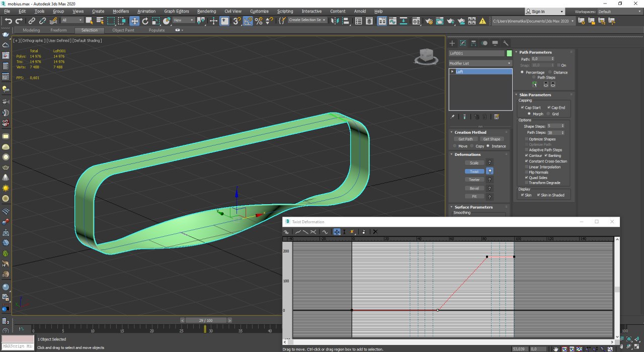Activate the Select and Scale tool

pyautogui.click(x=156, y=21)
